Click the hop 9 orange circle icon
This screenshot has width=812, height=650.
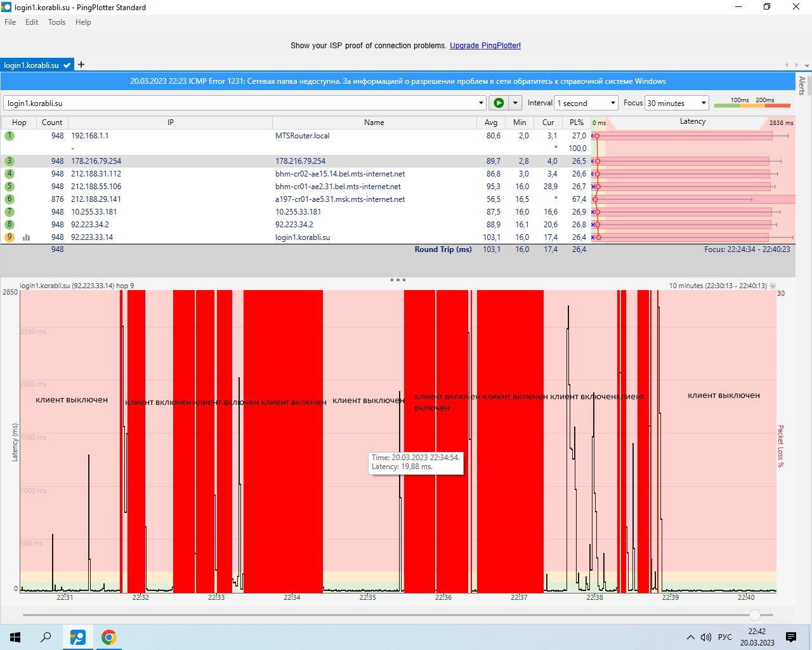(9, 237)
